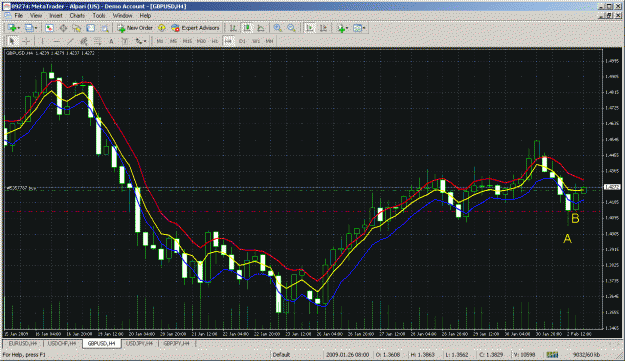Screen dimensions: 625x361
Task: Expand the Templates dropdown arrow
Action: click(364, 28)
